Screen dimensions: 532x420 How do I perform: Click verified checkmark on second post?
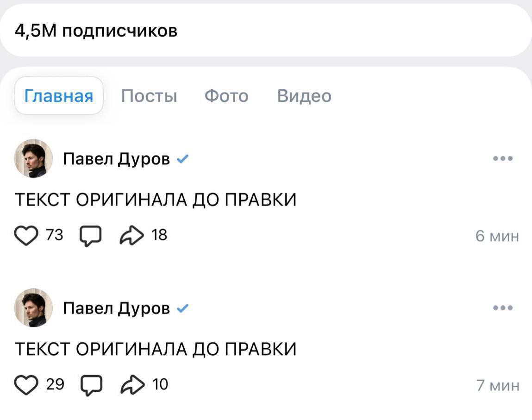pyautogui.click(x=182, y=308)
